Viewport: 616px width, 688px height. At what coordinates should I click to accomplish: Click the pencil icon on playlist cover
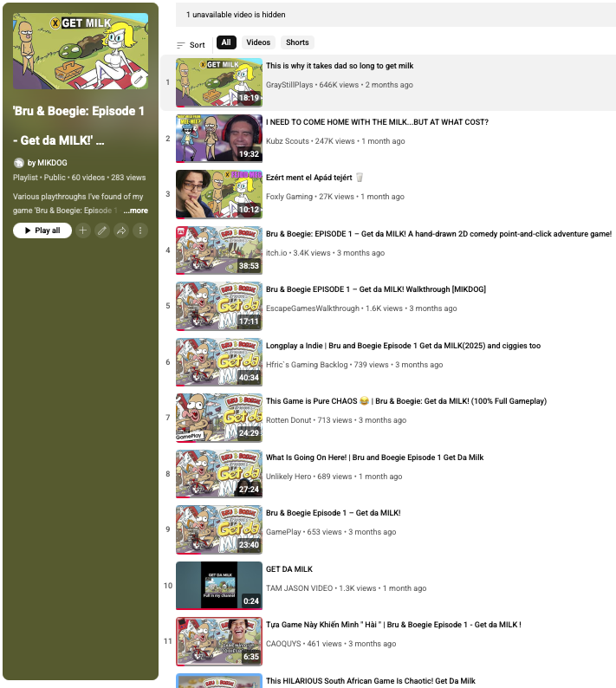(x=139, y=80)
